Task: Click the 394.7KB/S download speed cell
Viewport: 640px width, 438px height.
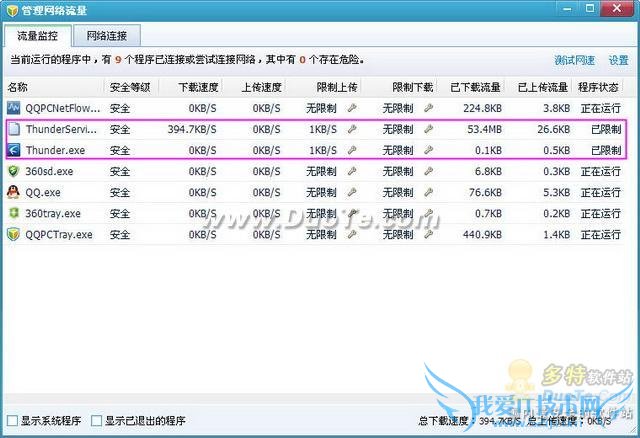Action: click(x=192, y=129)
